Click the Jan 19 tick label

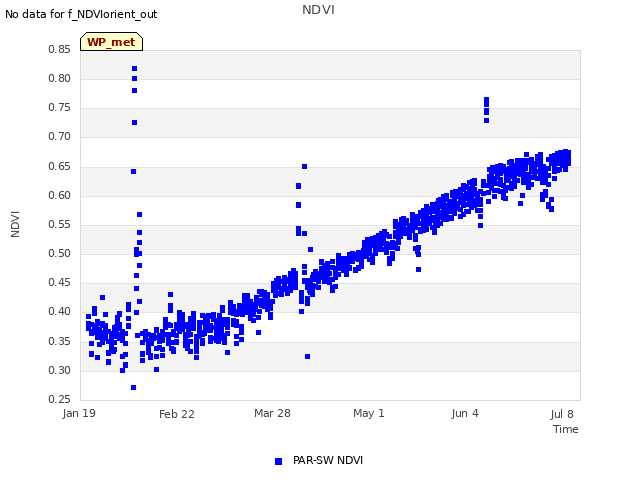pos(79,413)
